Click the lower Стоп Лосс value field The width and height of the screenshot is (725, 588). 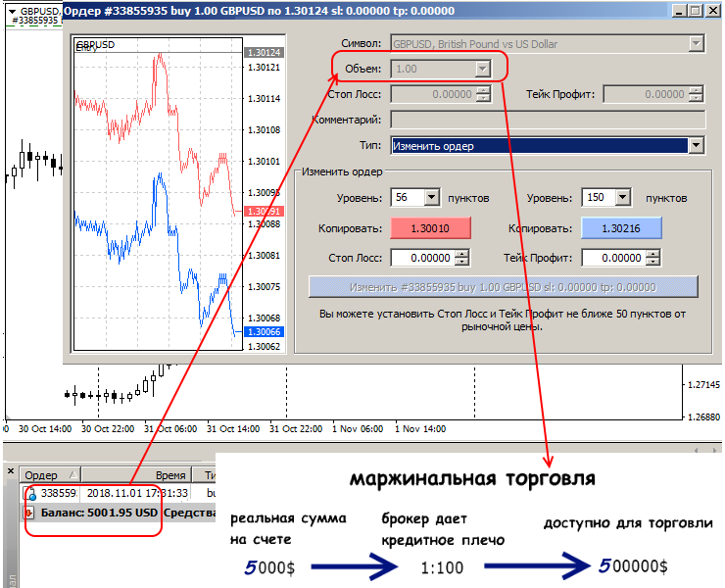click(x=421, y=259)
